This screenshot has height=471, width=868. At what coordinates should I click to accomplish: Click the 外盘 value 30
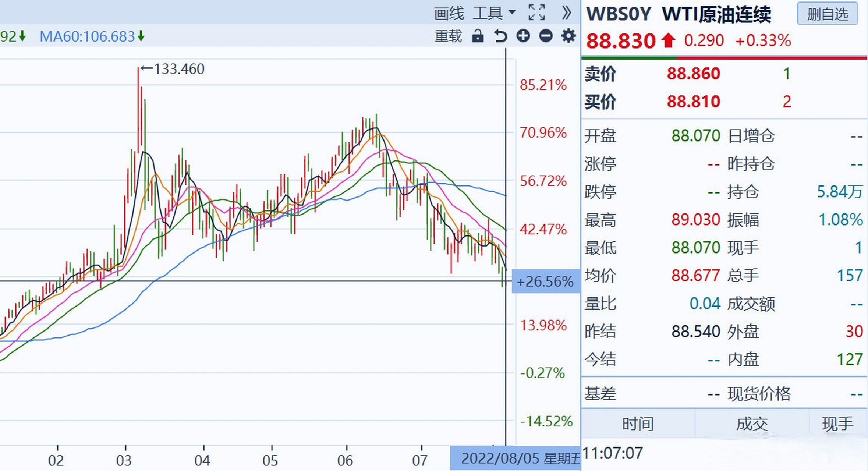pos(854,332)
